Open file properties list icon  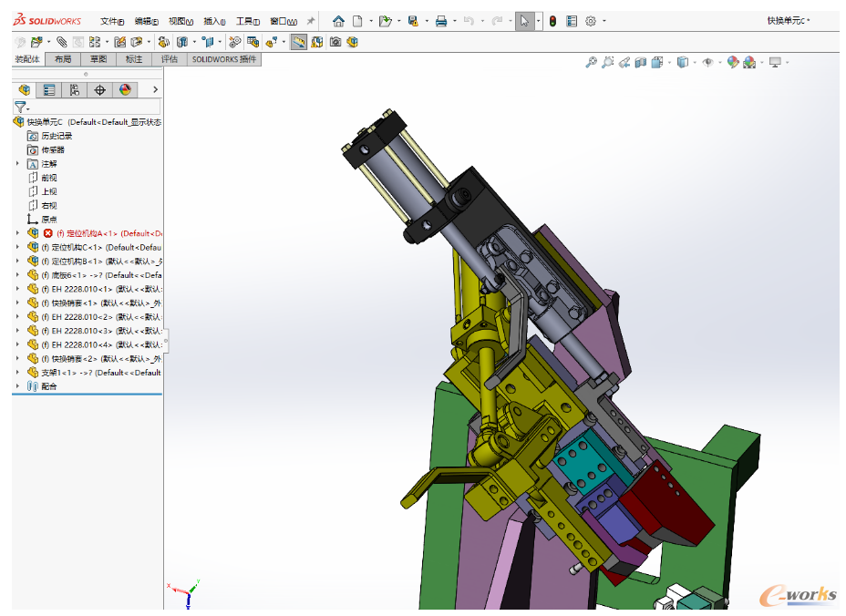click(x=572, y=21)
